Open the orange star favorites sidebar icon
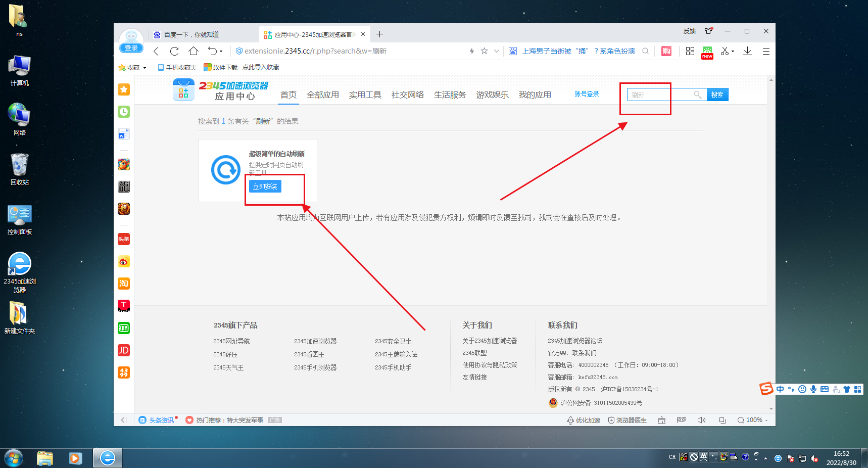The image size is (868, 468). click(x=124, y=89)
